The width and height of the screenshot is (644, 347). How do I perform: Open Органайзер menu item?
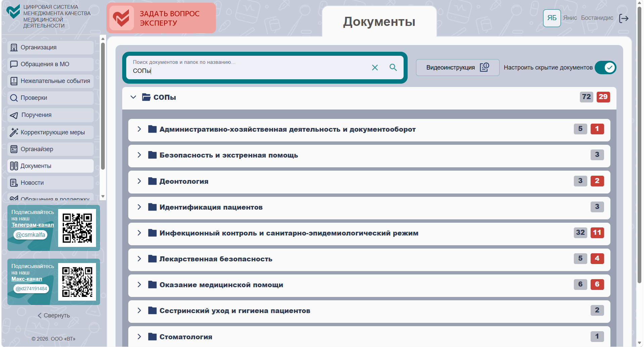(50, 149)
